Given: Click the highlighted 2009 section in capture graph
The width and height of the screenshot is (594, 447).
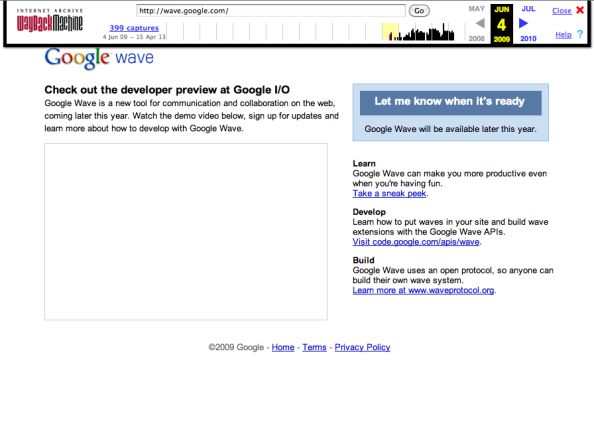Looking at the screenshot, I should (390, 32).
